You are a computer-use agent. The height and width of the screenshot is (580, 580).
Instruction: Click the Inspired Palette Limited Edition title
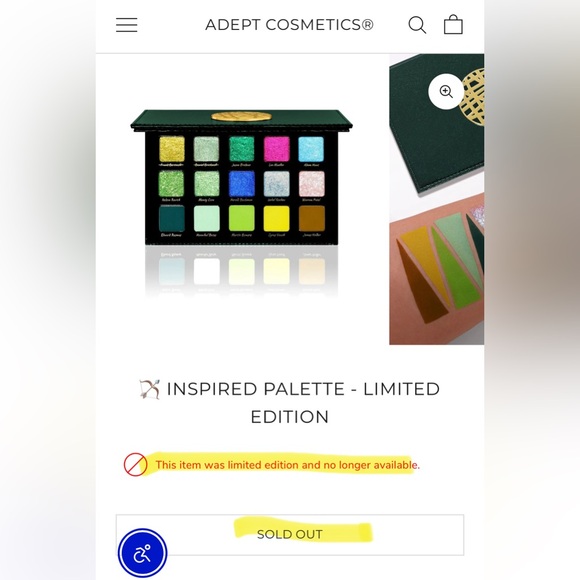click(x=290, y=403)
